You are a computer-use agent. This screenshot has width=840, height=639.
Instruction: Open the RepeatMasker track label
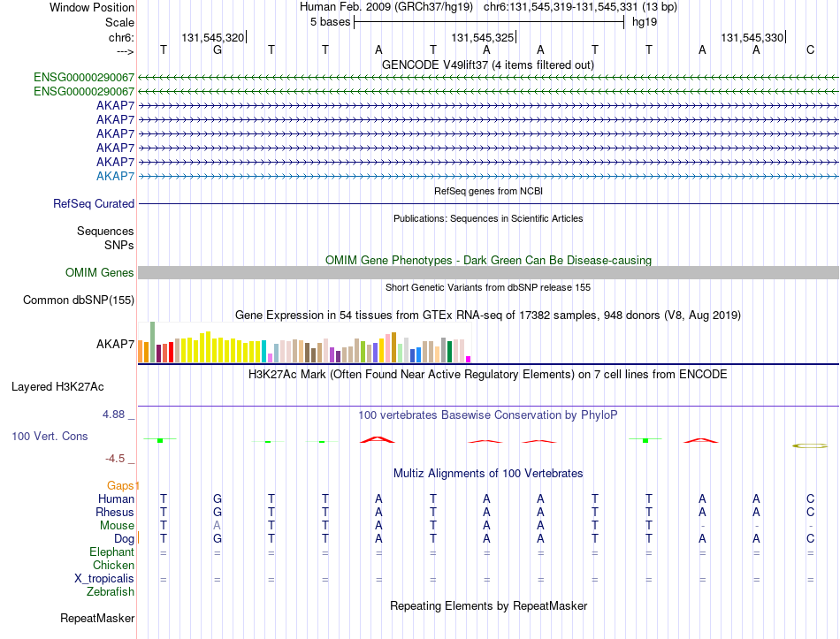point(97,618)
